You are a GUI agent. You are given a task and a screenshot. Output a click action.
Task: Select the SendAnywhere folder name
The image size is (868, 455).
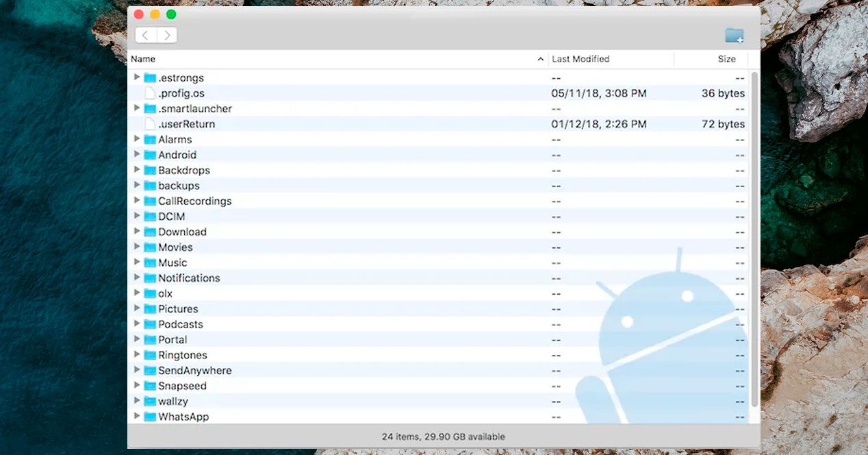click(195, 371)
